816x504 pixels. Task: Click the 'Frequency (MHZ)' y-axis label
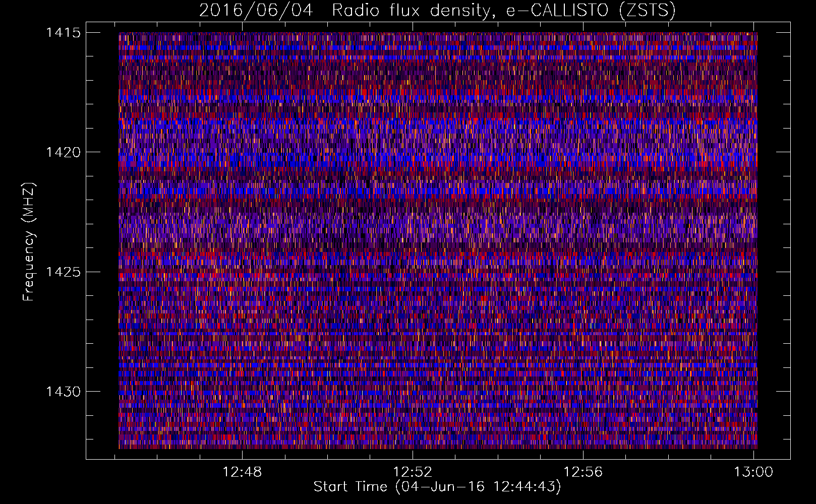[x=29, y=242]
